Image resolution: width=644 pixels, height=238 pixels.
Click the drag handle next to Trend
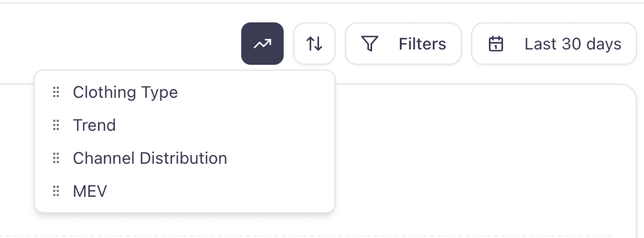pos(56,125)
